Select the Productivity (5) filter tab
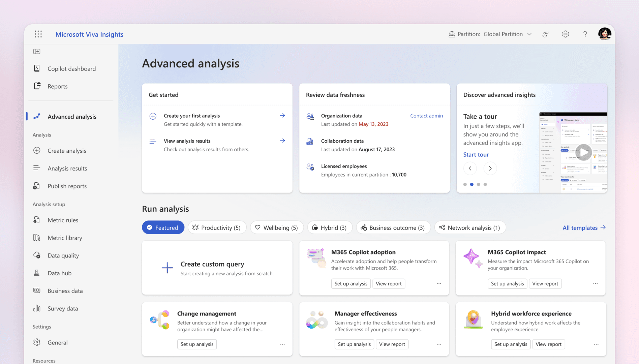 (x=217, y=227)
